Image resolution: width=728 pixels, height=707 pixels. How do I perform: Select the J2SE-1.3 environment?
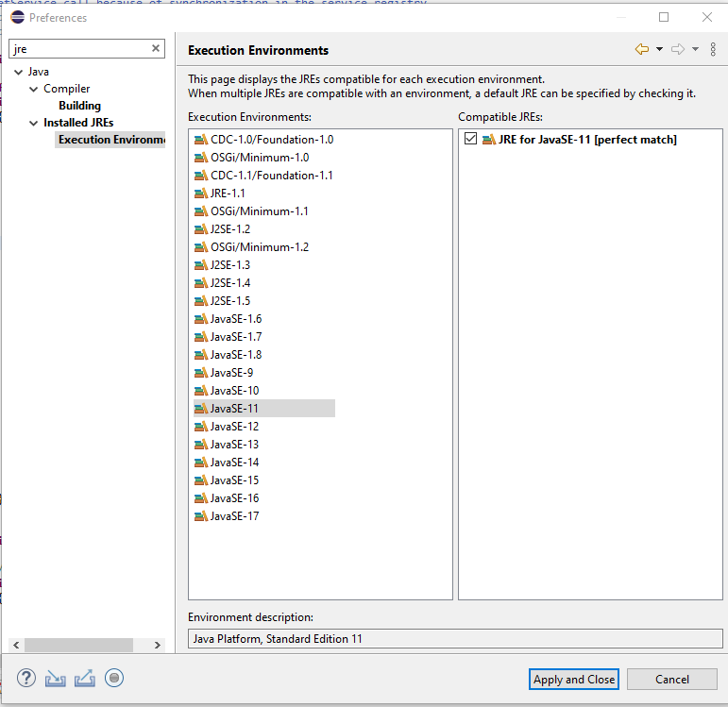[223, 265]
